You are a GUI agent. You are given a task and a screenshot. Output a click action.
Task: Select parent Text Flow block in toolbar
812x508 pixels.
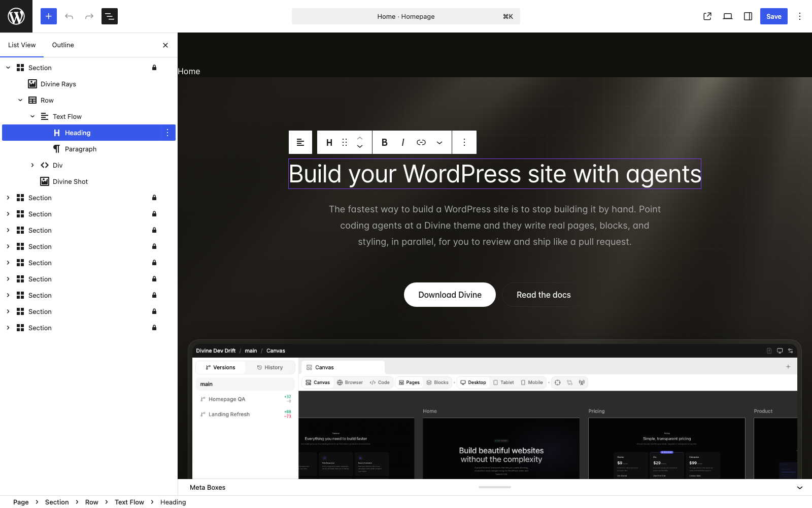click(x=300, y=142)
